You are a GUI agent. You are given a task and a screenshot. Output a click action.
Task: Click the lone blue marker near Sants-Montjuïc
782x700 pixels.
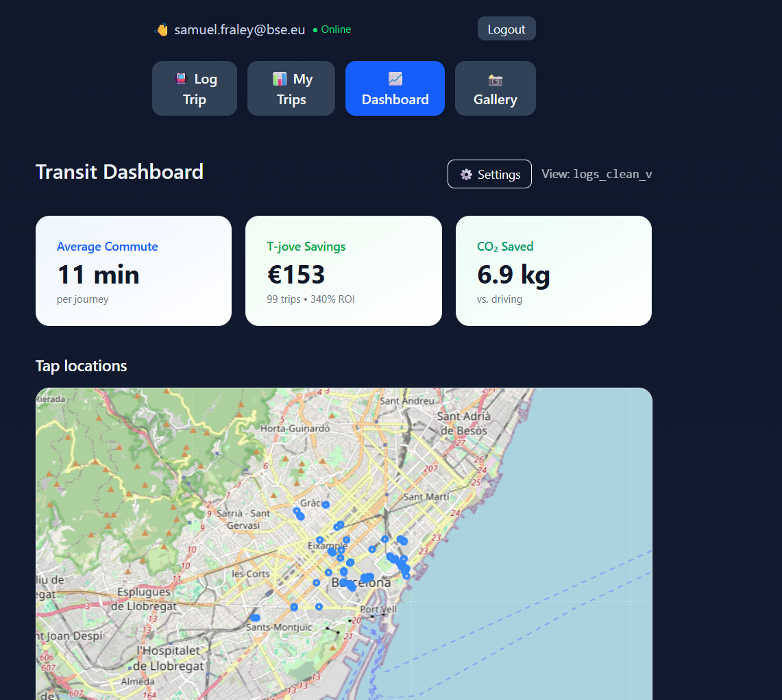(x=295, y=607)
